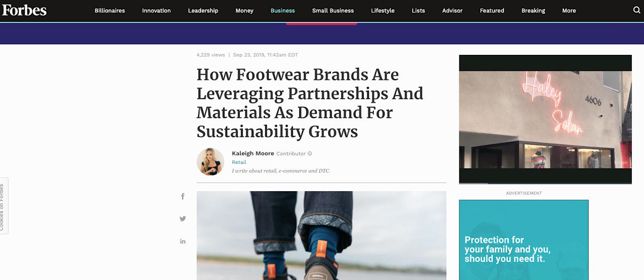Share article via LinkedIn icon
This screenshot has width=644, height=280.
pyautogui.click(x=182, y=241)
